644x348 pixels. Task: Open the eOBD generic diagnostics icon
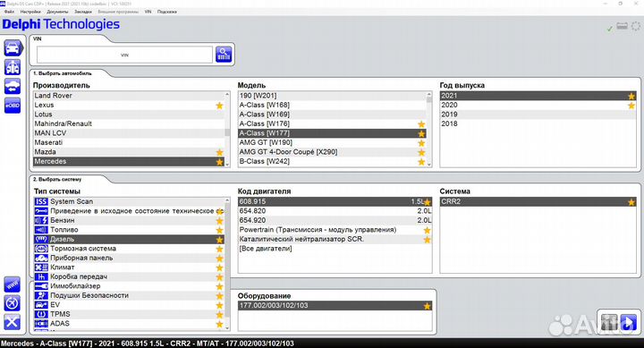[13, 106]
